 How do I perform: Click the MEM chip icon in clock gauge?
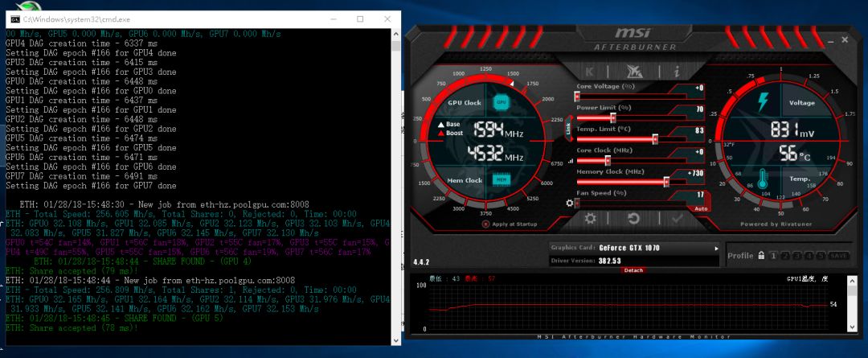(x=501, y=179)
